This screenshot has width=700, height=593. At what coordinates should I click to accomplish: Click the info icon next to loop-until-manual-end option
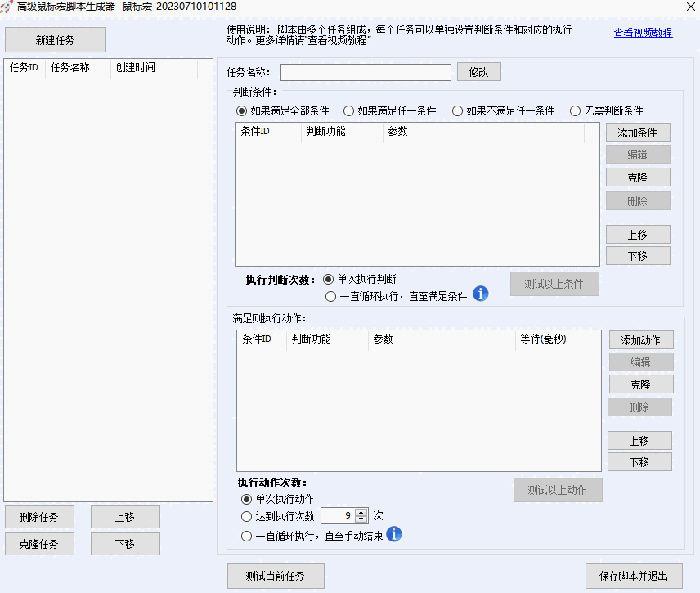point(395,535)
